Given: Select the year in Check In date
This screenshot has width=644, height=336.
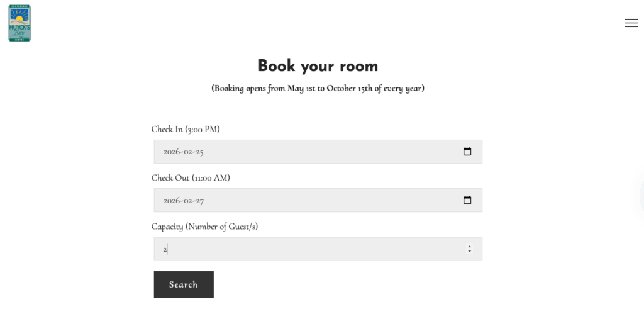Looking at the screenshot, I should (x=170, y=152).
